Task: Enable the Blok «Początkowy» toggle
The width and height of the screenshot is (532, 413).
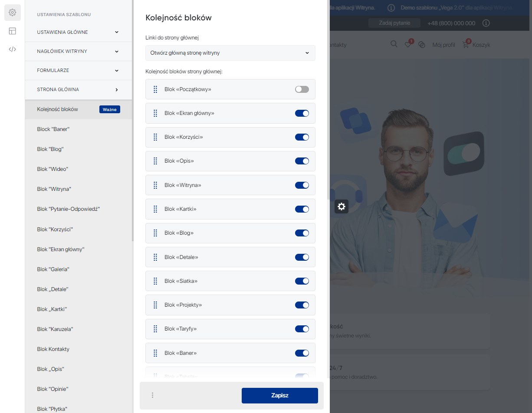Action: (302, 89)
